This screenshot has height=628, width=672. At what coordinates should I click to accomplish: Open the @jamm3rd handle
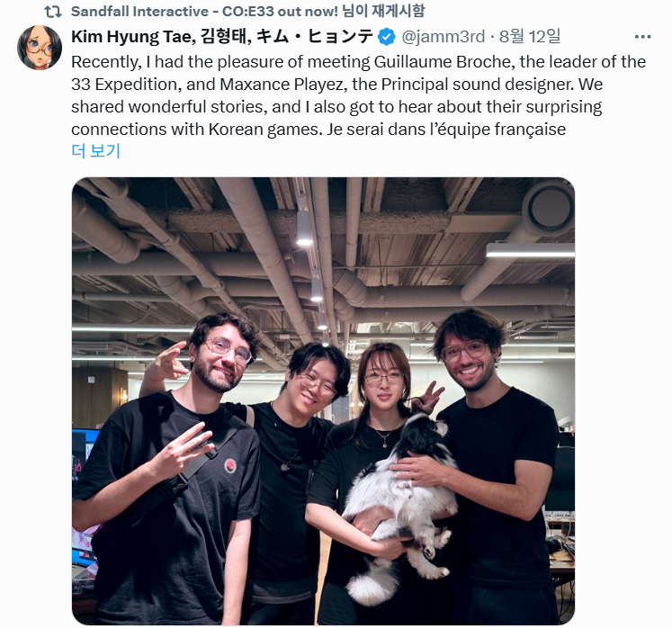click(444, 37)
